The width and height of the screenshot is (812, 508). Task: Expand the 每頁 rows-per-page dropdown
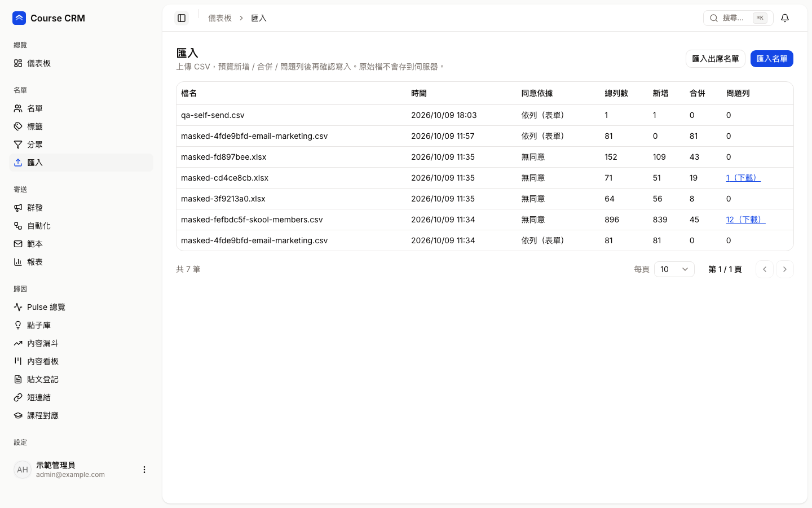[x=674, y=269]
